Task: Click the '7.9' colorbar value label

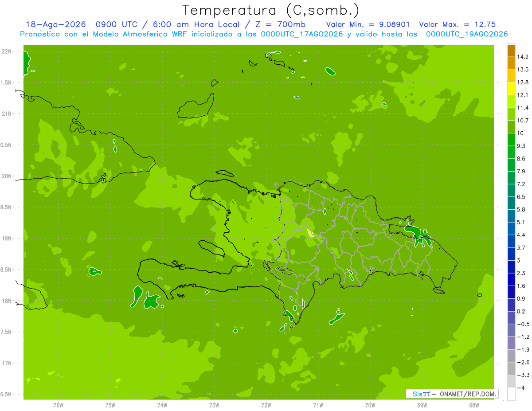Action: click(522, 172)
